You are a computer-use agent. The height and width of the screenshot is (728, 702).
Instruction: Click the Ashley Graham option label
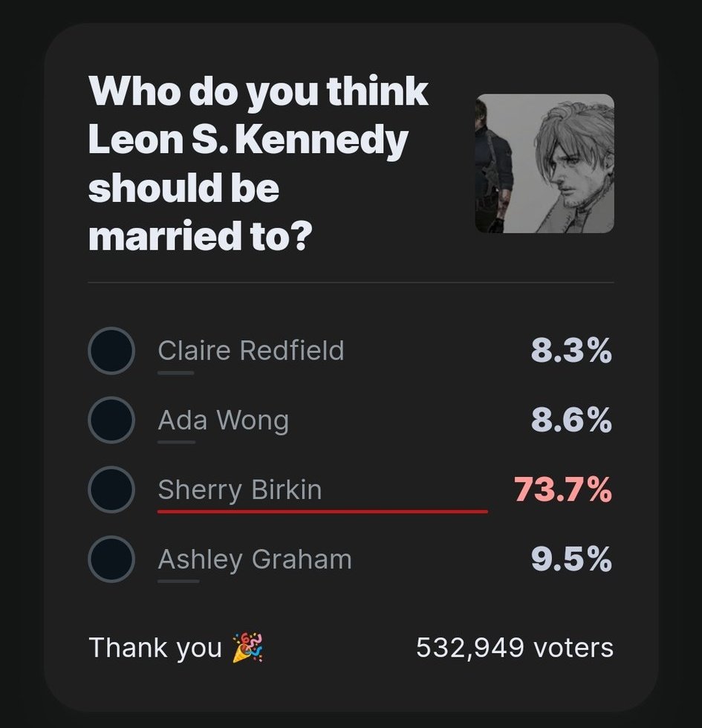point(254,559)
